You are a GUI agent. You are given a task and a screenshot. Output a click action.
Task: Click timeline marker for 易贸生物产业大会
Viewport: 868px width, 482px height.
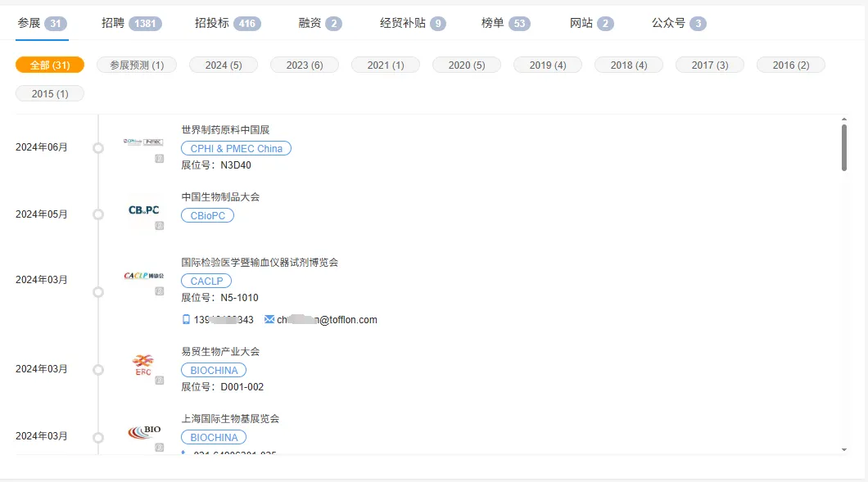coord(98,370)
